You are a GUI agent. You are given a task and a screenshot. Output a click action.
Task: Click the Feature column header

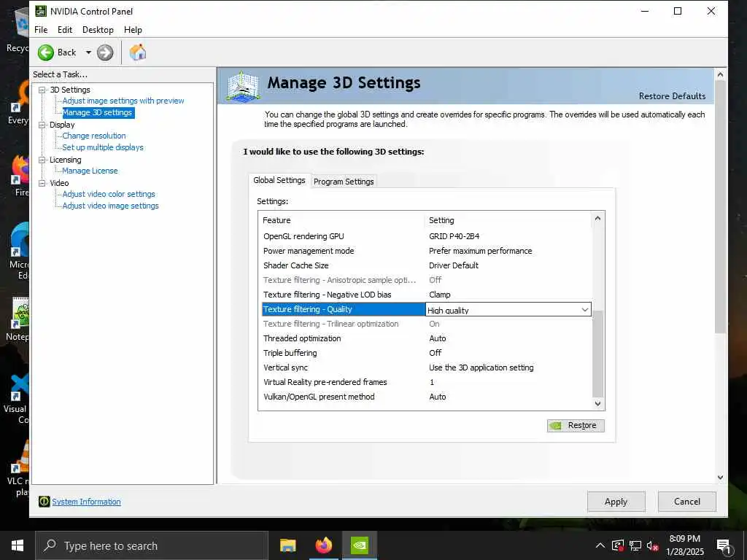(x=342, y=220)
